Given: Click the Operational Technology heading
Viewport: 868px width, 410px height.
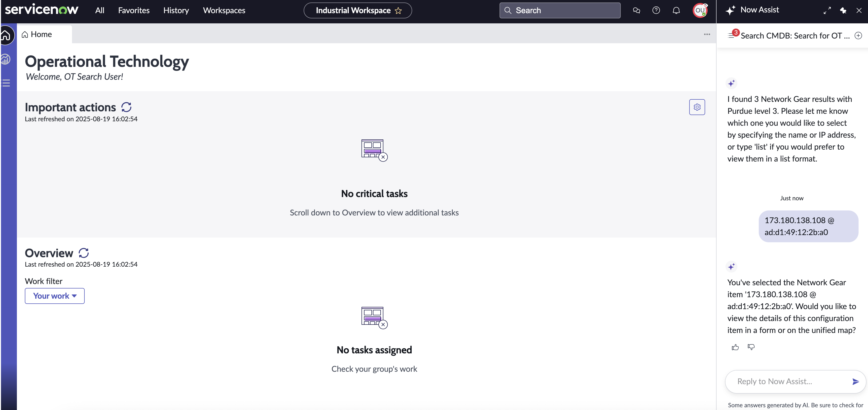Looking at the screenshot, I should (107, 62).
